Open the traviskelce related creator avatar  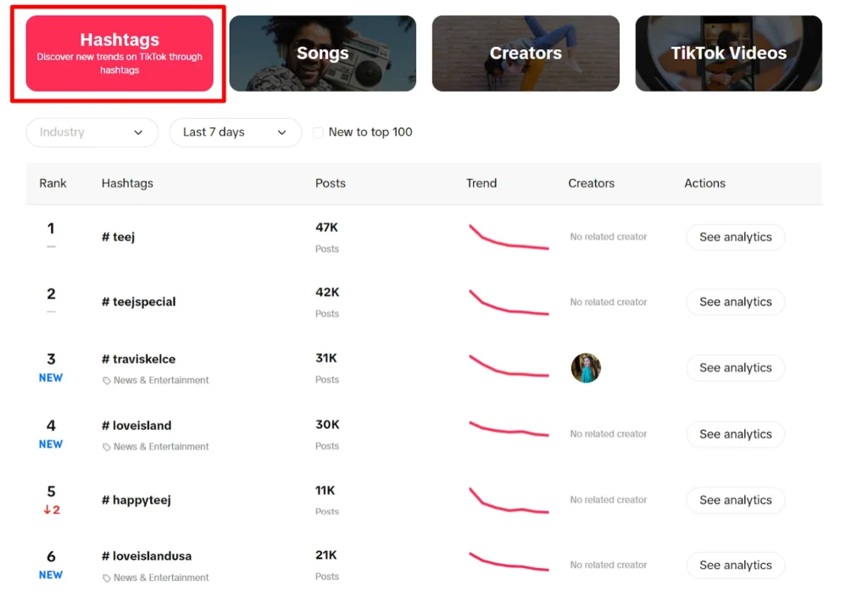[x=586, y=368]
